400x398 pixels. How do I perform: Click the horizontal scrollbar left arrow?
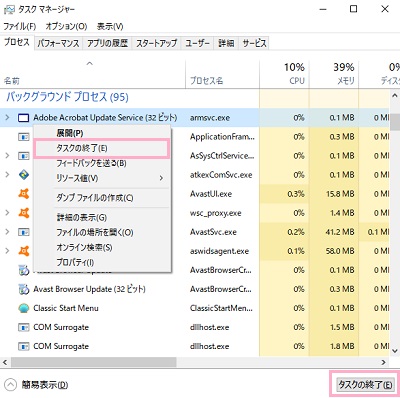(x=5, y=362)
